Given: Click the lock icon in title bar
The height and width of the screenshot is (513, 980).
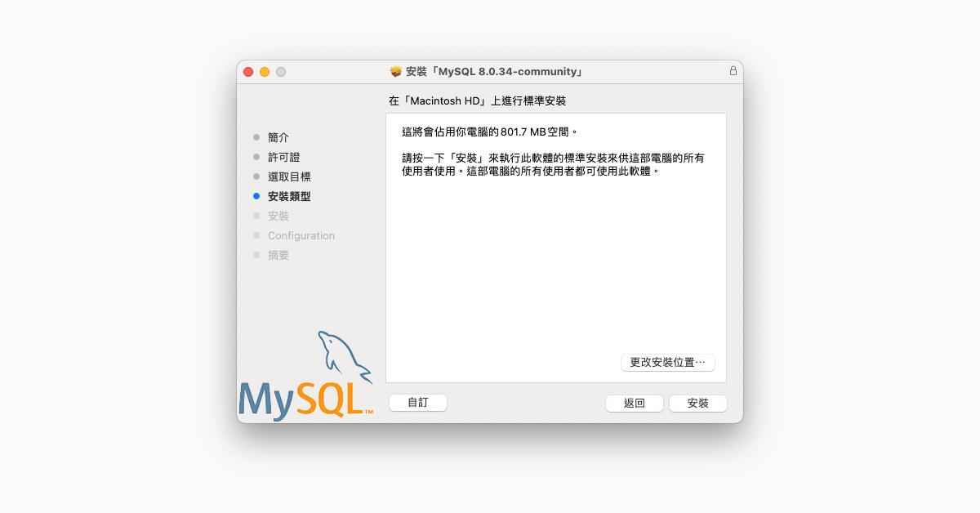Looking at the screenshot, I should (x=733, y=71).
